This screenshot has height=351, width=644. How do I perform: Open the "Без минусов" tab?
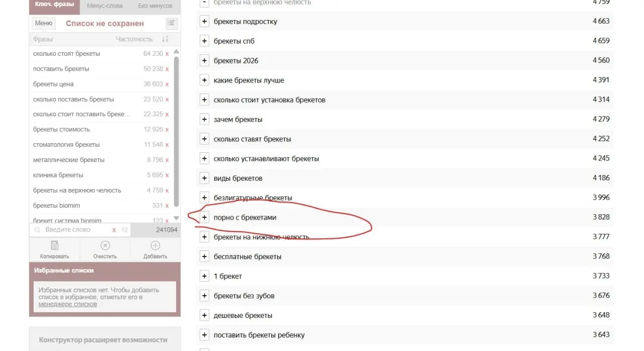pos(155,6)
